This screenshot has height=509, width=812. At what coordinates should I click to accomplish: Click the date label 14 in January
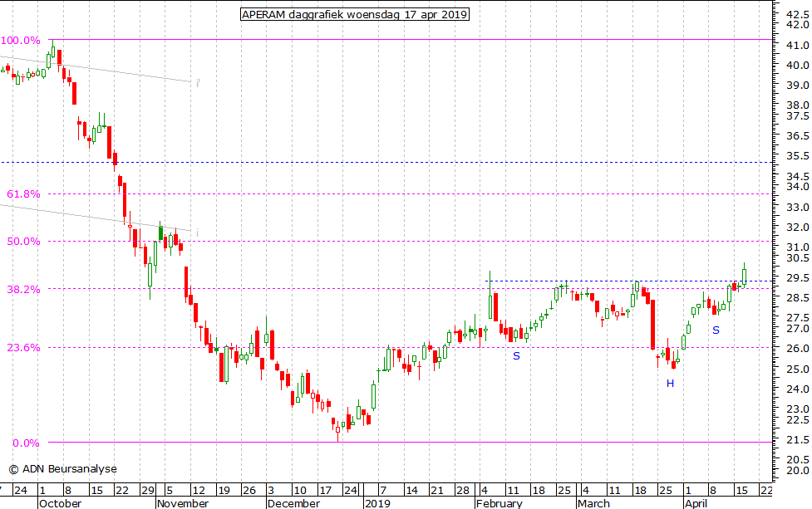[411, 490]
